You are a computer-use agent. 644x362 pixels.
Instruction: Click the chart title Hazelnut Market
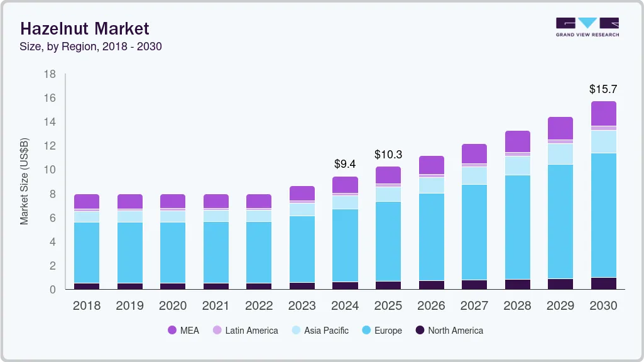(85, 29)
